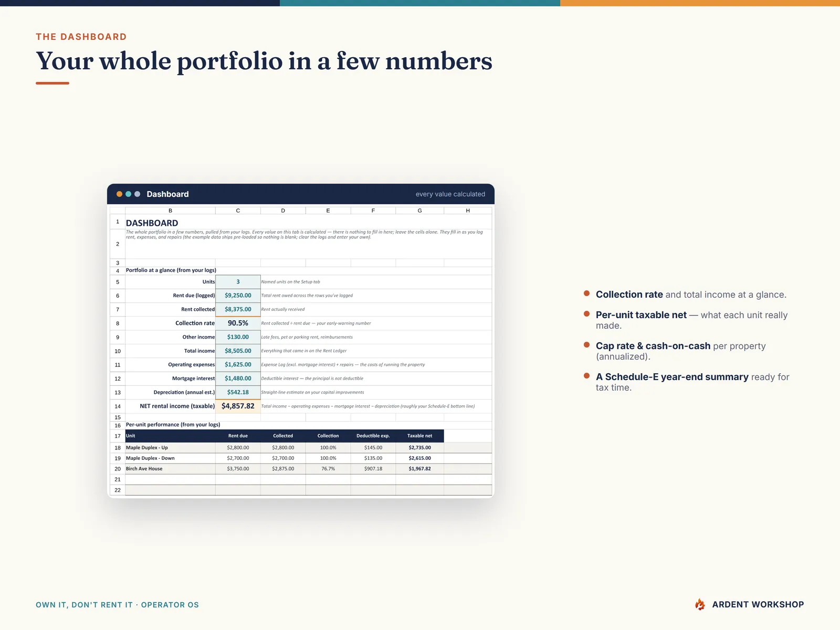The image size is (840, 630).
Task: Click Birch Ave House rent due $3,750.00
Action: (238, 469)
